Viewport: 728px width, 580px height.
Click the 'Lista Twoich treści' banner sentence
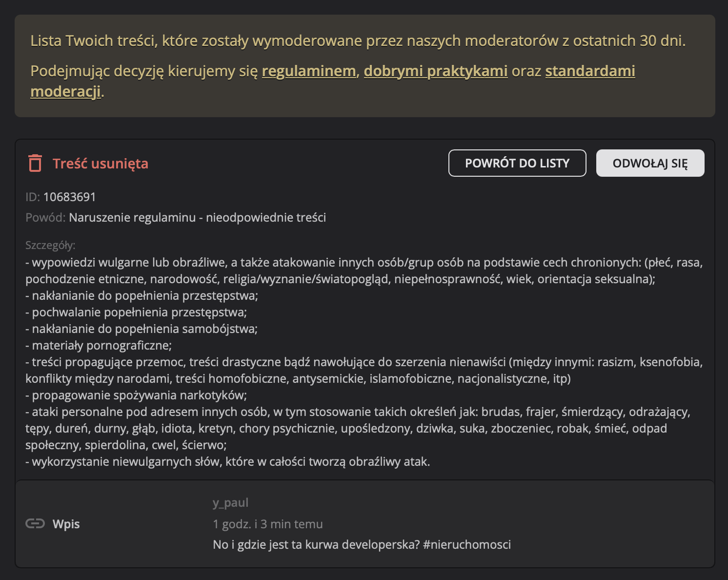(358, 41)
